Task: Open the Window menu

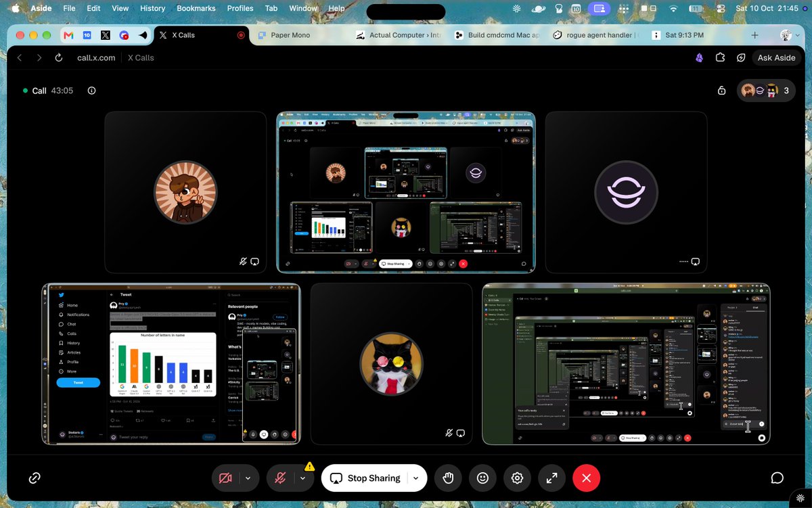Action: (x=303, y=9)
